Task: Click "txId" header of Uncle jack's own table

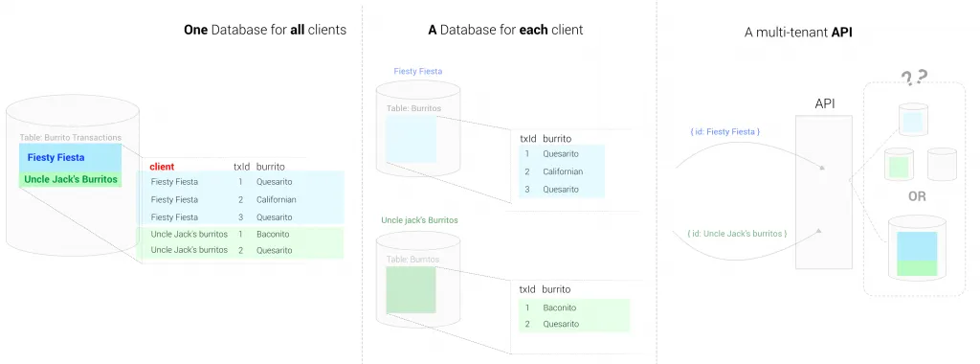Action: coord(527,289)
